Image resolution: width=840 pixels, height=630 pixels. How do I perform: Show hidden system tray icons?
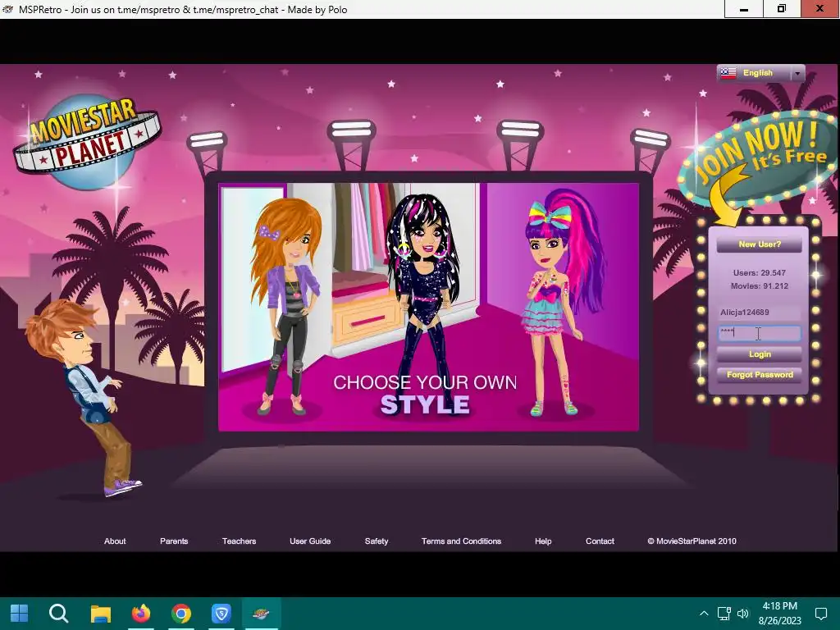pos(704,614)
